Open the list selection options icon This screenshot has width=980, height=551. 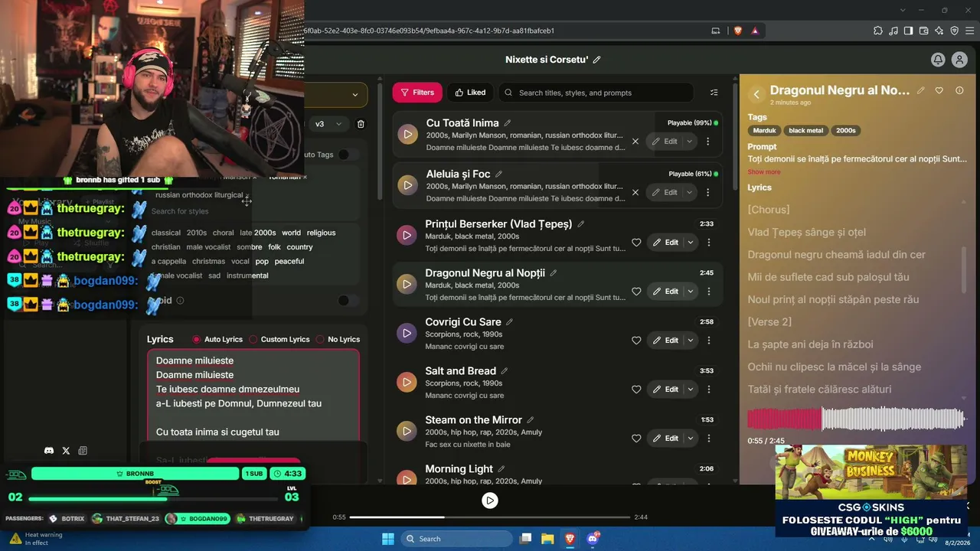[714, 93]
